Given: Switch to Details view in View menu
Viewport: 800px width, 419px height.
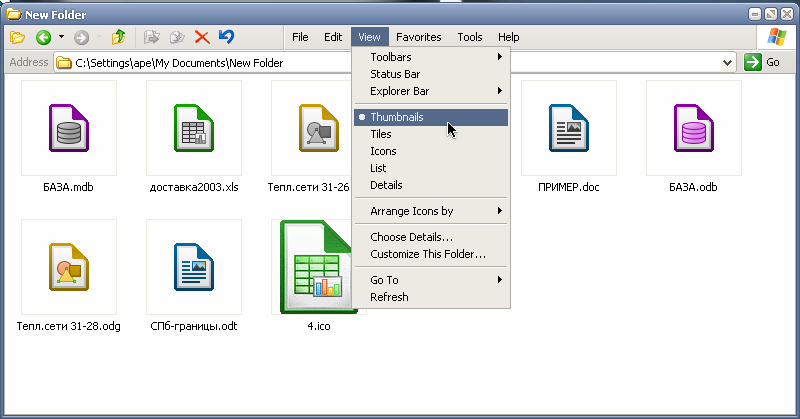Looking at the screenshot, I should coord(386,185).
